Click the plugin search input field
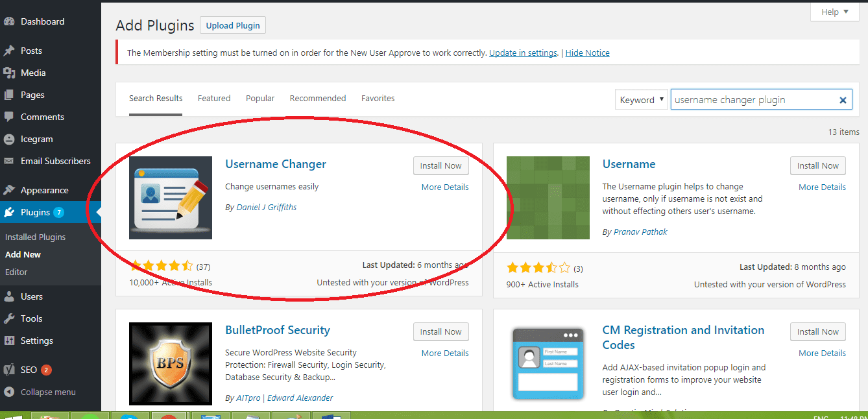The width and height of the screenshot is (868, 419). coord(753,100)
